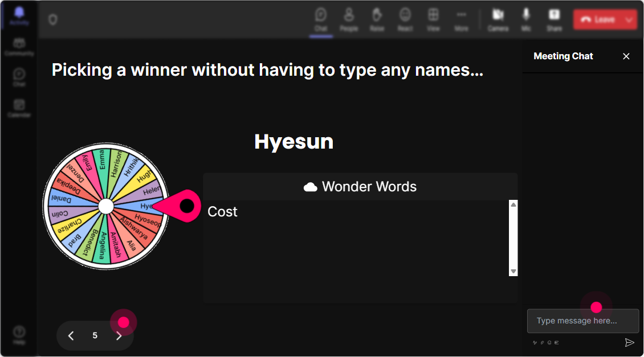
Task: Open the Chat section in left sidebar
Action: click(19, 77)
